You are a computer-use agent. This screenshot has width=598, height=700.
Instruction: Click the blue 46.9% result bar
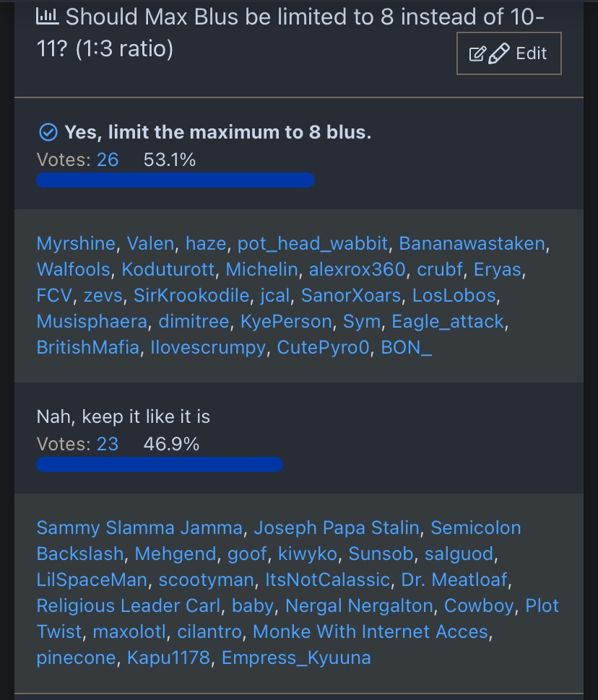[x=160, y=464]
